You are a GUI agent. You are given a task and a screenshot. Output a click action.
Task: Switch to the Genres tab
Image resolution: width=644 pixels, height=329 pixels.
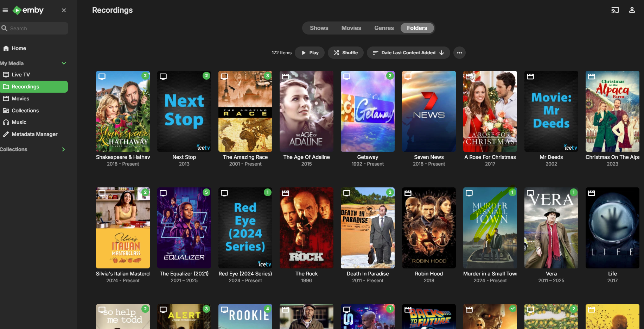(x=384, y=28)
